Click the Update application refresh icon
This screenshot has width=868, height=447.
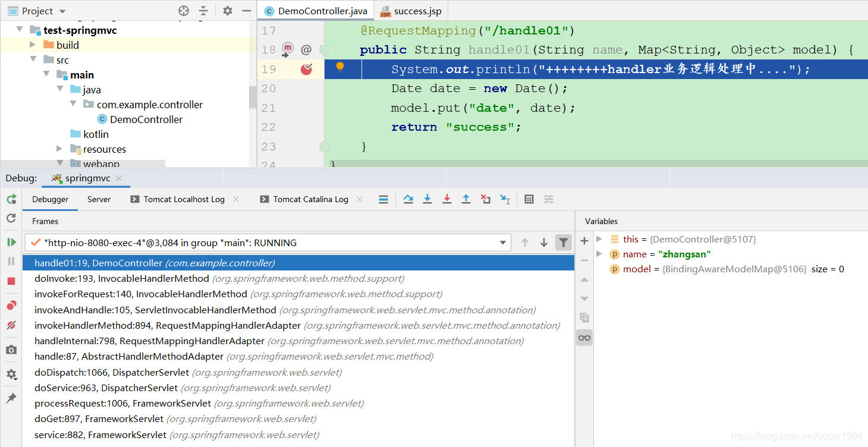[x=11, y=218]
